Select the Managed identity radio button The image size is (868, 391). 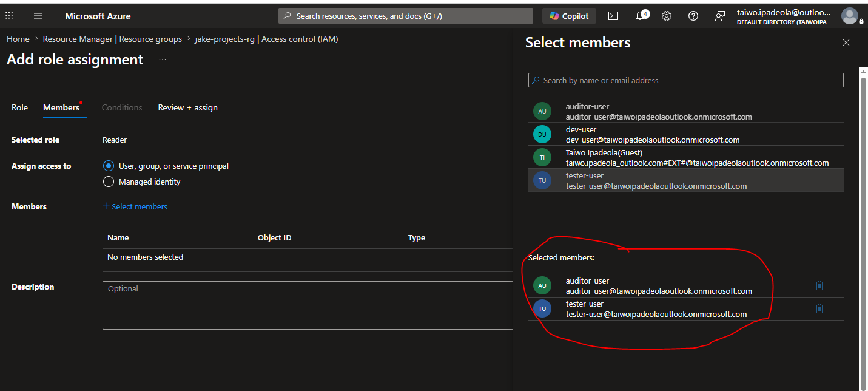pos(109,182)
